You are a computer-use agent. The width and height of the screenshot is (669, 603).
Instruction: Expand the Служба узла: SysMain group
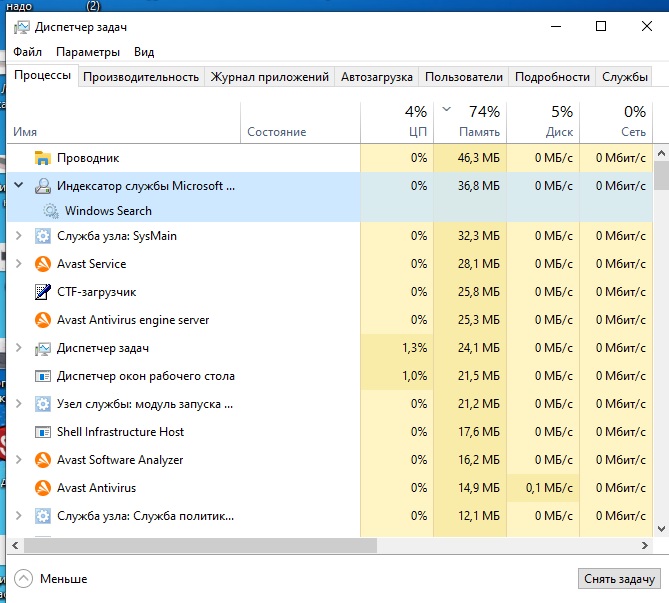18,236
